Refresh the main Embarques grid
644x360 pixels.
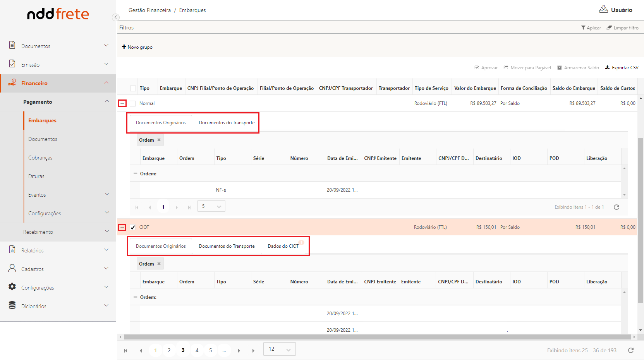click(x=630, y=350)
